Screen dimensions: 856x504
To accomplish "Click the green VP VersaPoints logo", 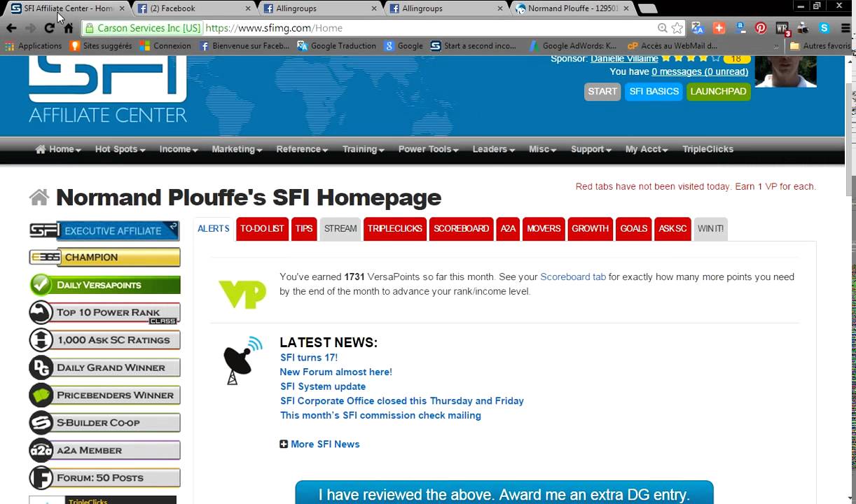I will (242, 294).
